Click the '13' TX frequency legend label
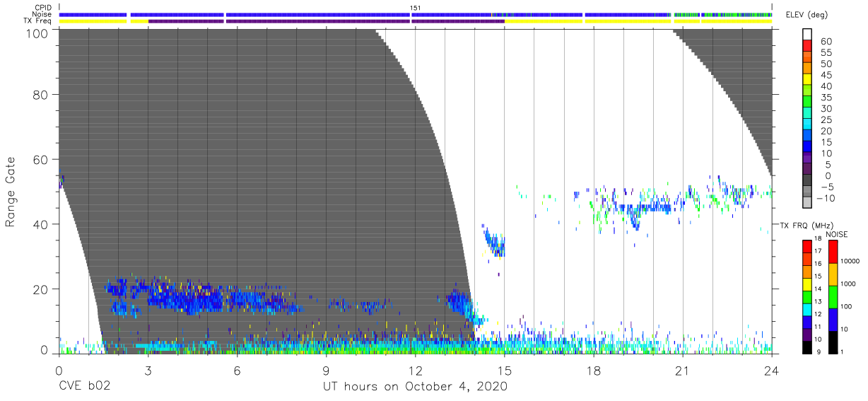Screen dimensions: 868x401 click(x=817, y=301)
